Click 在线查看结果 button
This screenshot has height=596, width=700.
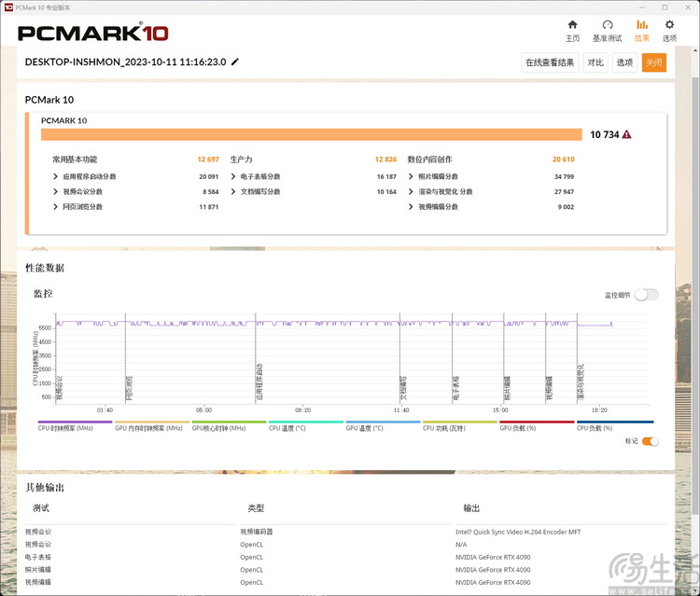click(x=550, y=62)
